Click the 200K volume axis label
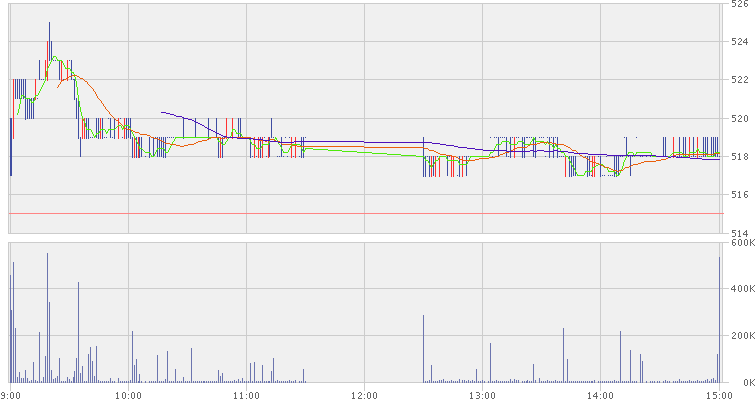 [741, 336]
